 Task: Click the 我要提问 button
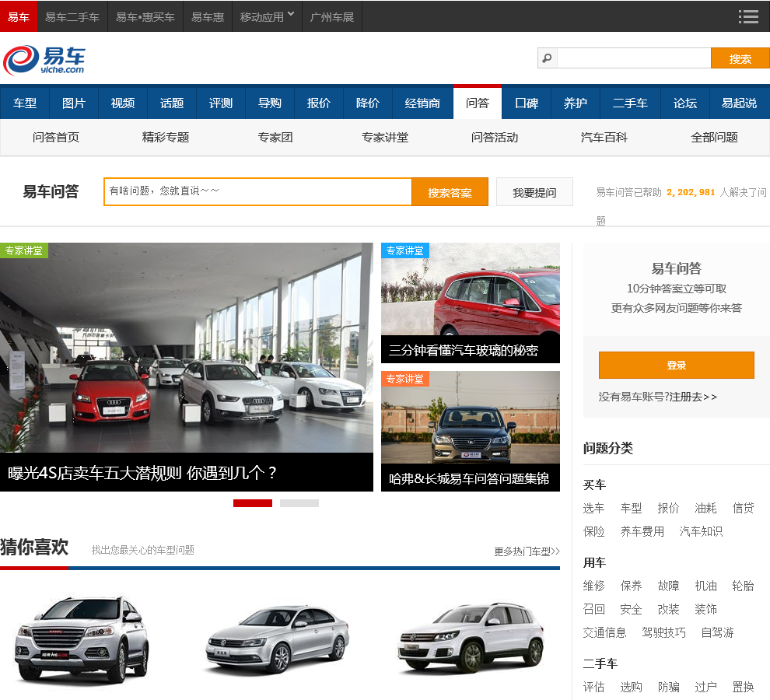click(x=534, y=192)
